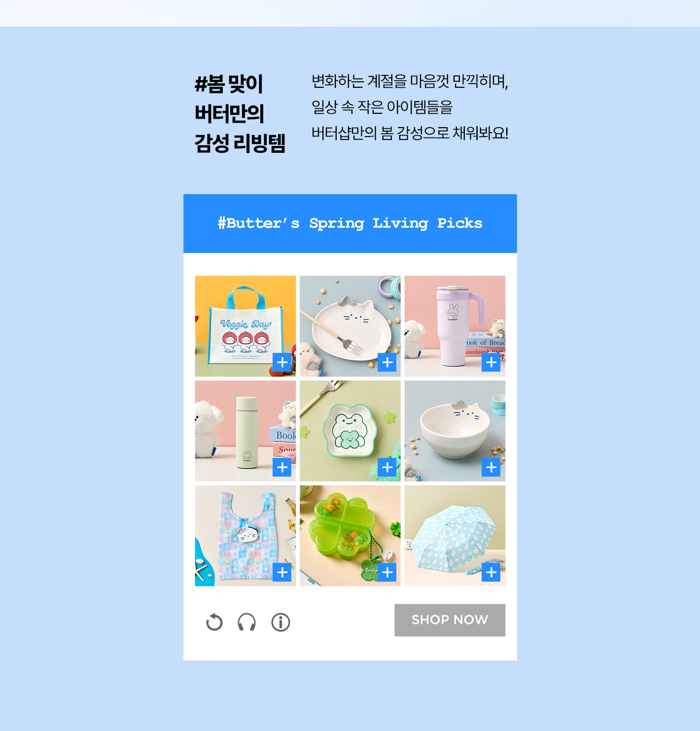This screenshot has width=700, height=731.
Task: Click plus icon on frog dish
Action: 387,467
